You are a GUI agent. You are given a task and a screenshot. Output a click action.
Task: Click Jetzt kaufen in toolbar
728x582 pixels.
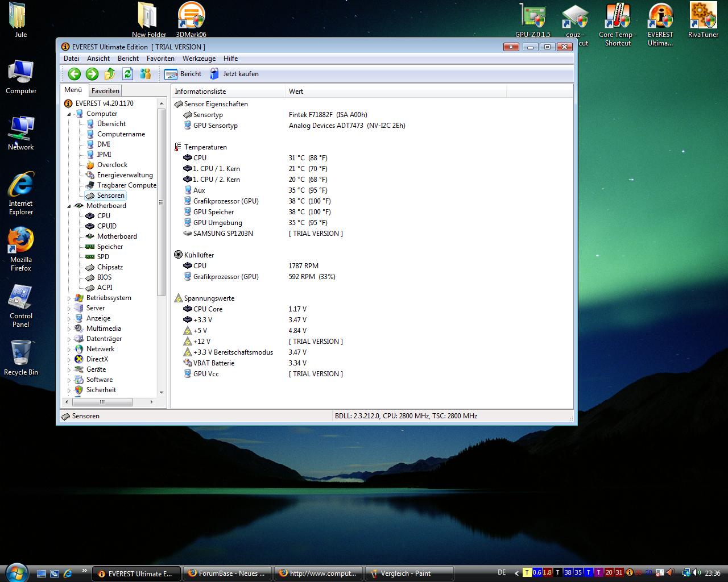(234, 74)
